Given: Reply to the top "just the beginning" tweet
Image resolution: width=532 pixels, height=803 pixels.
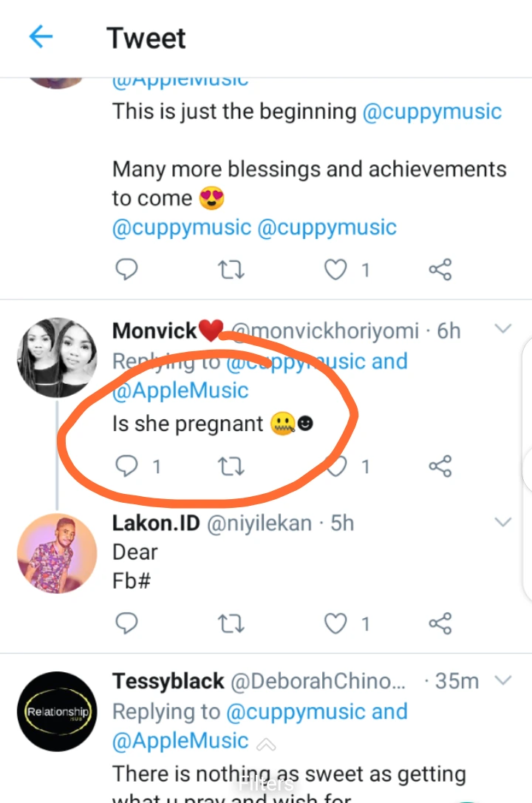Looking at the screenshot, I should [x=128, y=271].
